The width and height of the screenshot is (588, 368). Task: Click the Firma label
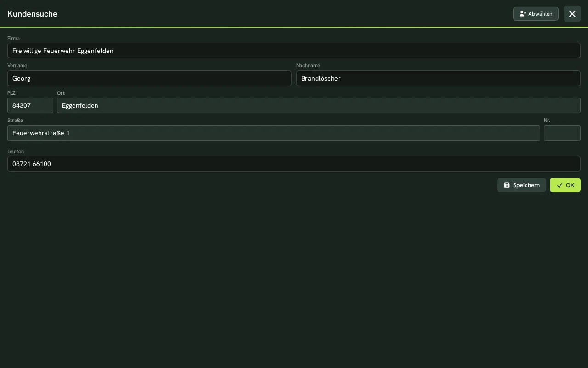coord(13,38)
